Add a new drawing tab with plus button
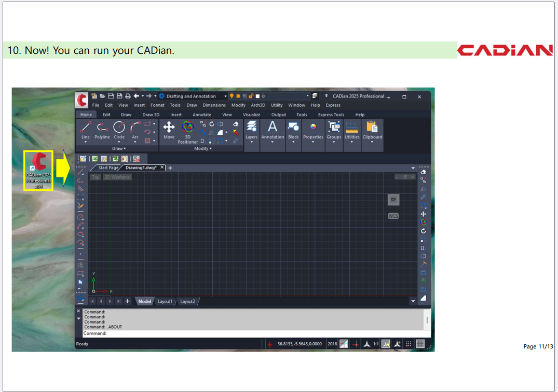The width and height of the screenshot is (558, 392). click(170, 168)
